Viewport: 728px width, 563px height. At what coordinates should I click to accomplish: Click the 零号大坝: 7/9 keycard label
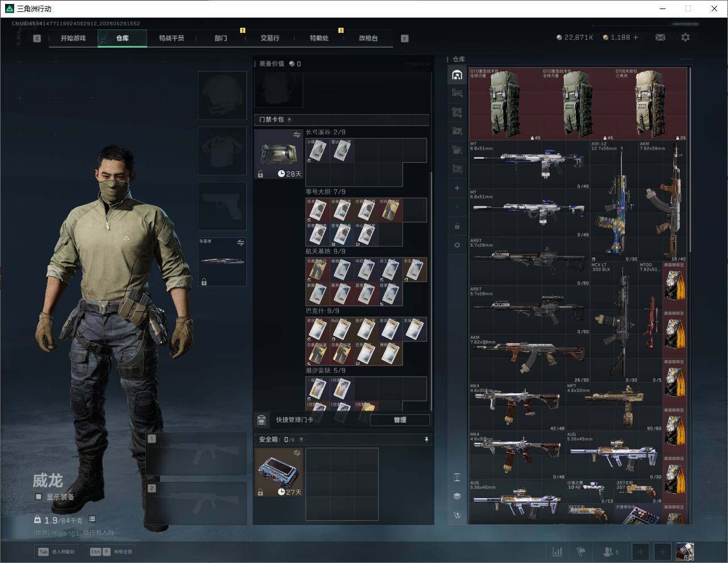pyautogui.click(x=326, y=192)
